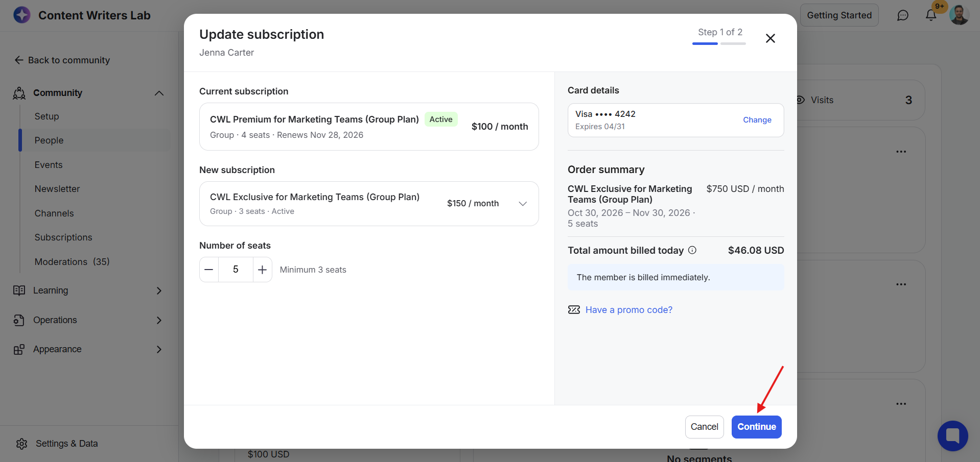Collapse the Community section chevron
Viewport: 980px width, 462px height.
click(x=159, y=93)
